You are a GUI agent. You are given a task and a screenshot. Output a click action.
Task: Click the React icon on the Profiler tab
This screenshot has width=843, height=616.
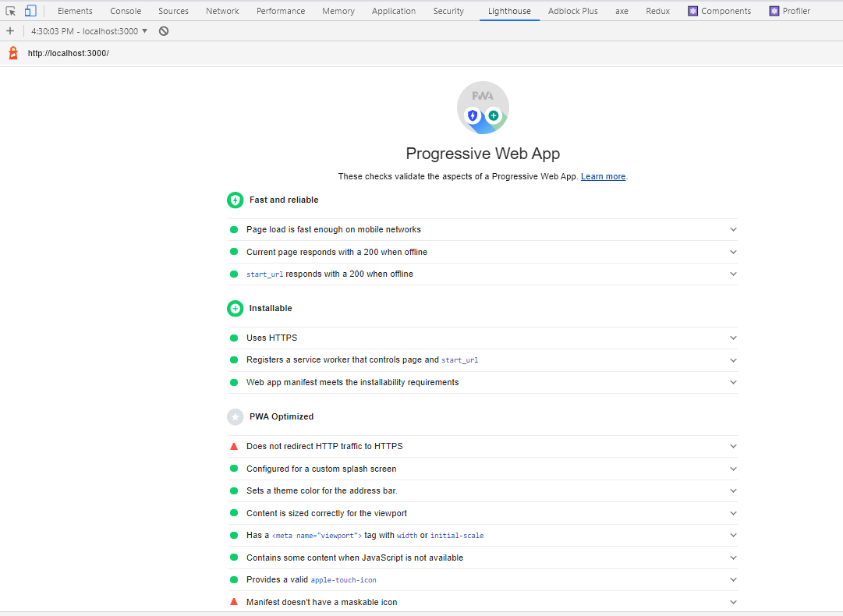click(x=774, y=11)
